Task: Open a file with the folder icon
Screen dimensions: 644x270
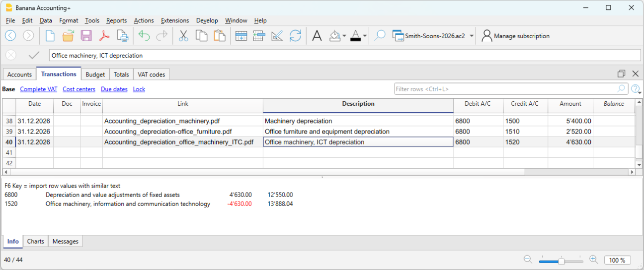Action: [68, 36]
